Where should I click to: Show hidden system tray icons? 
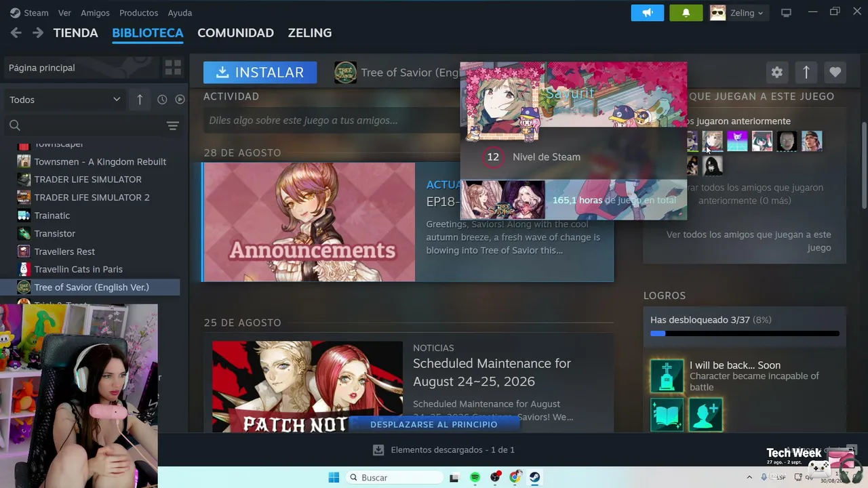749,478
